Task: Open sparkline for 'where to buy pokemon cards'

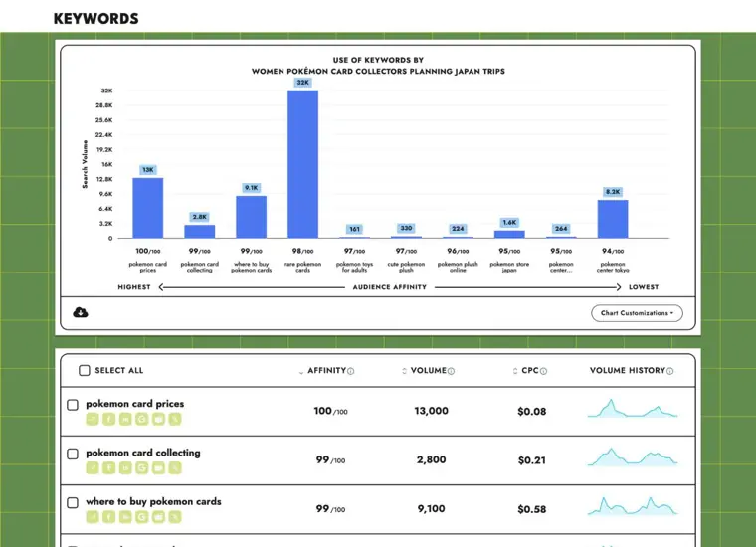Action: click(x=633, y=506)
